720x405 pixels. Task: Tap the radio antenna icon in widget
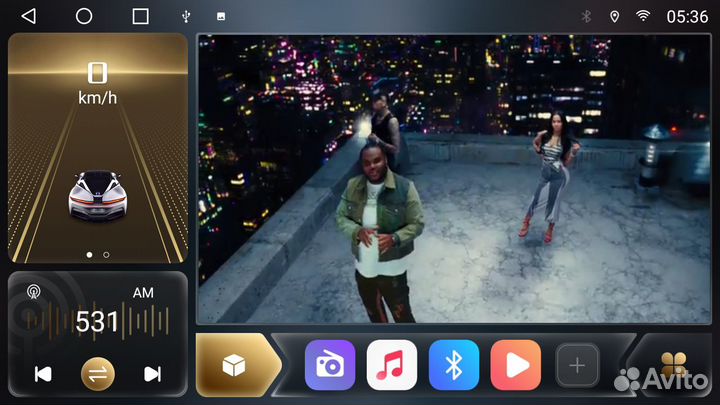[x=33, y=292]
